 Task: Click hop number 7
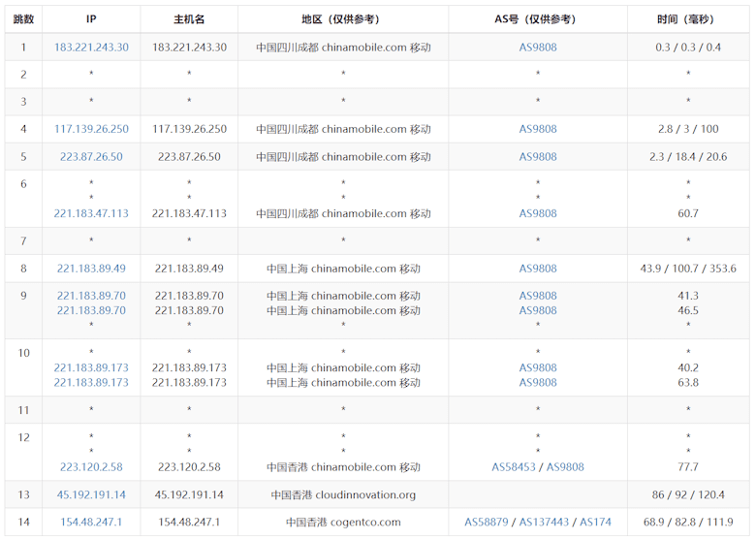(23, 240)
